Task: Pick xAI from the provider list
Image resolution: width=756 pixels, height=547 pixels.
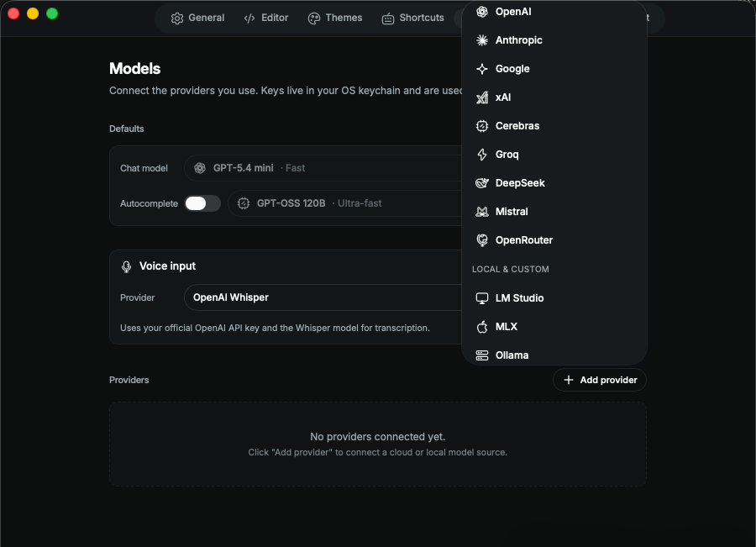Action: pyautogui.click(x=554, y=97)
